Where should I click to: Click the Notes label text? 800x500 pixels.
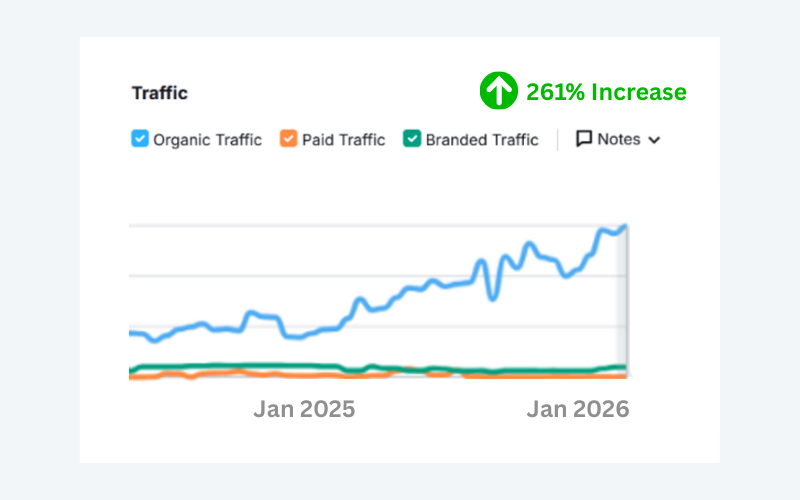point(618,139)
